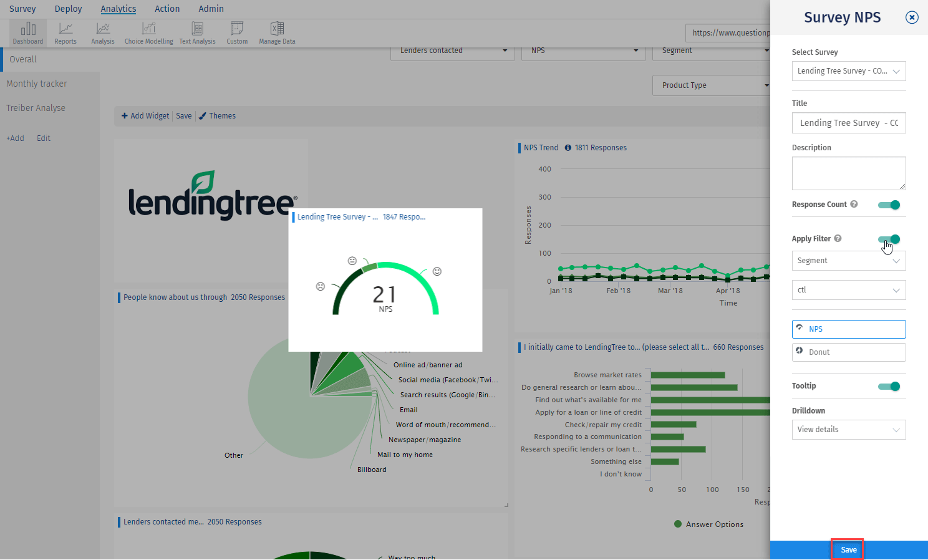Open the Reports icon

(x=65, y=33)
